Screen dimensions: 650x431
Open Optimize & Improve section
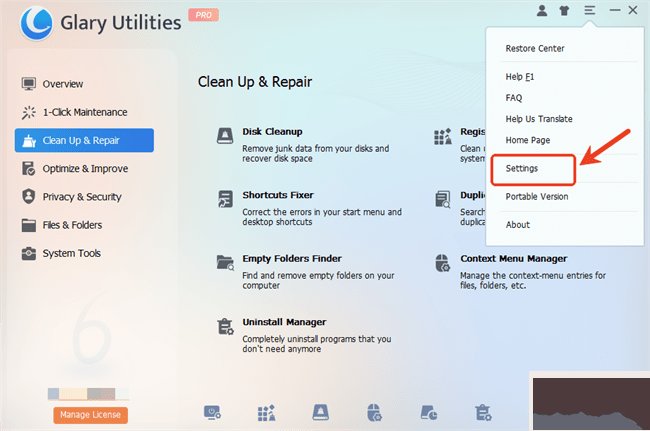(x=85, y=169)
